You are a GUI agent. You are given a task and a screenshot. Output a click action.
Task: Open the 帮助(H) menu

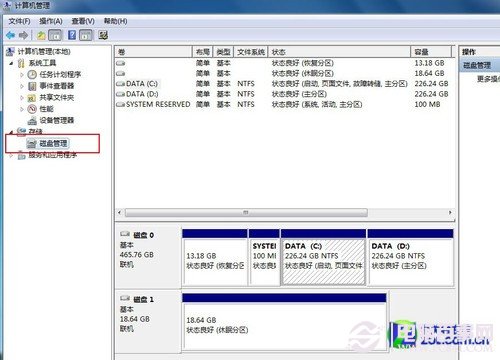115,21
